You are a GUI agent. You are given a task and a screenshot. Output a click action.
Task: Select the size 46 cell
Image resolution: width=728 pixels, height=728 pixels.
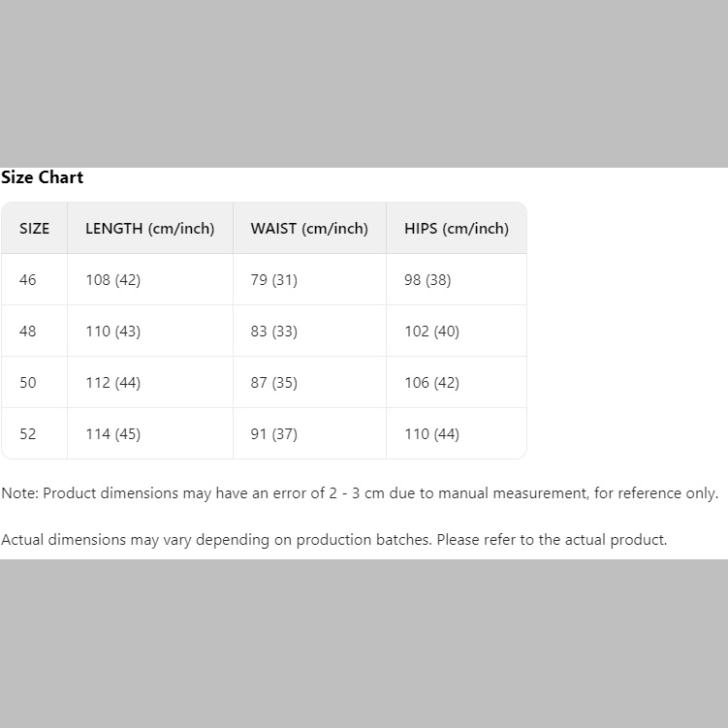pyautogui.click(x=28, y=280)
